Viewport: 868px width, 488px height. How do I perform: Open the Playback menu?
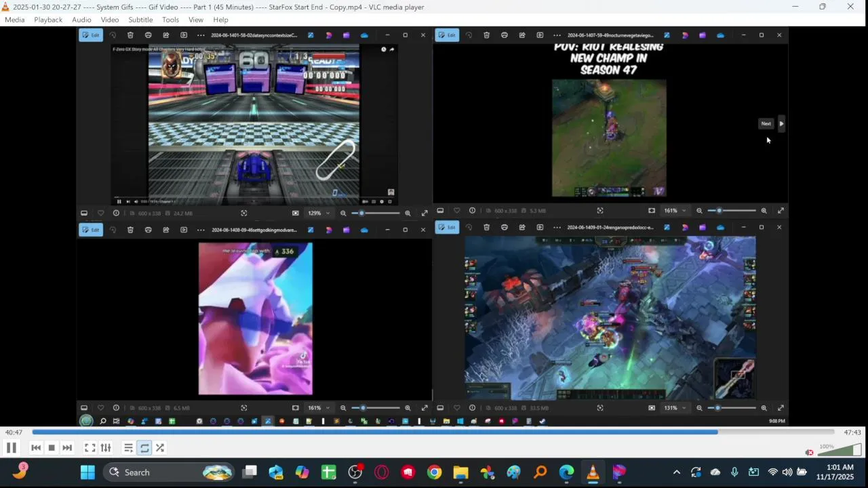click(48, 20)
